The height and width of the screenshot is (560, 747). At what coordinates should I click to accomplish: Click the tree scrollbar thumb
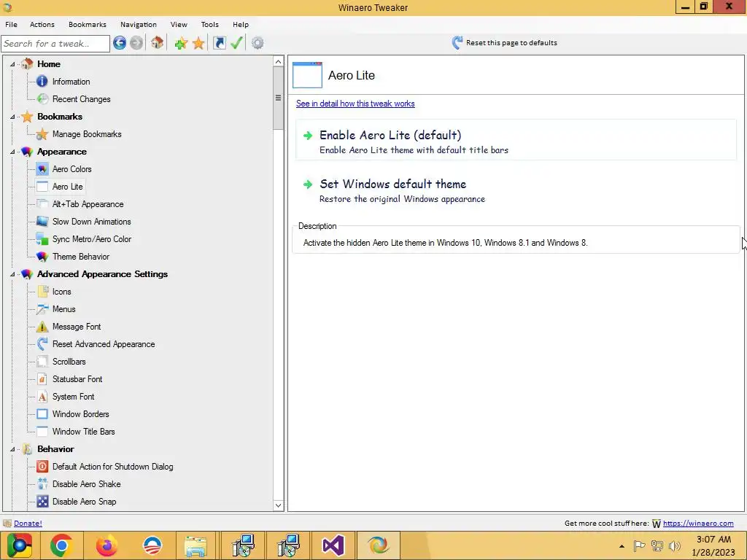(278, 98)
